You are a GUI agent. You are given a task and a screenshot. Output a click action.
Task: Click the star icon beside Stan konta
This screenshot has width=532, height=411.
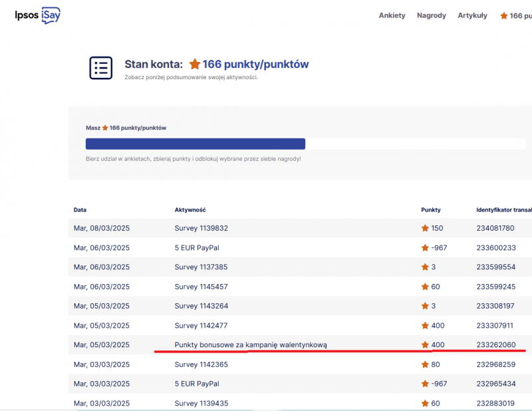coord(195,65)
